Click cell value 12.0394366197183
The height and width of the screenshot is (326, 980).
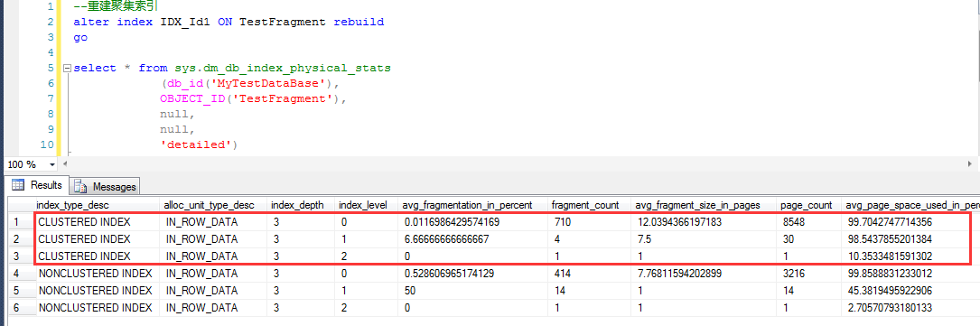pyautogui.click(x=679, y=222)
